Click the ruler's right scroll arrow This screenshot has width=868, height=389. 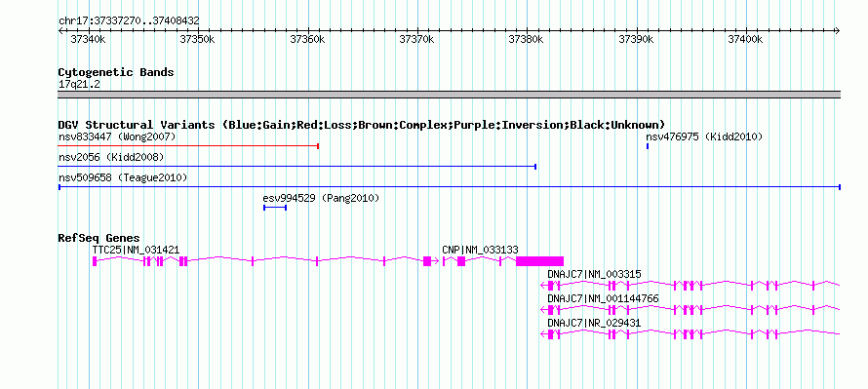(837, 30)
